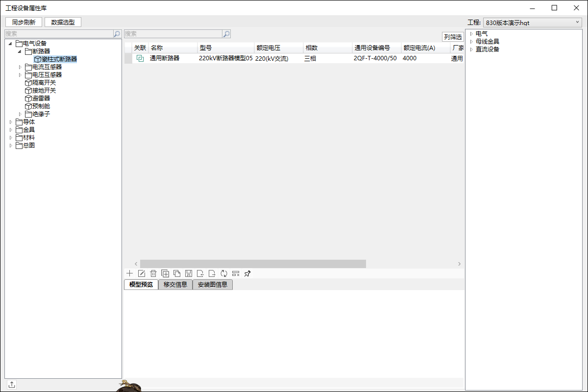Expand the 电流互感器 node
Viewport: 588px width, 392px height.
pyautogui.click(x=20, y=67)
